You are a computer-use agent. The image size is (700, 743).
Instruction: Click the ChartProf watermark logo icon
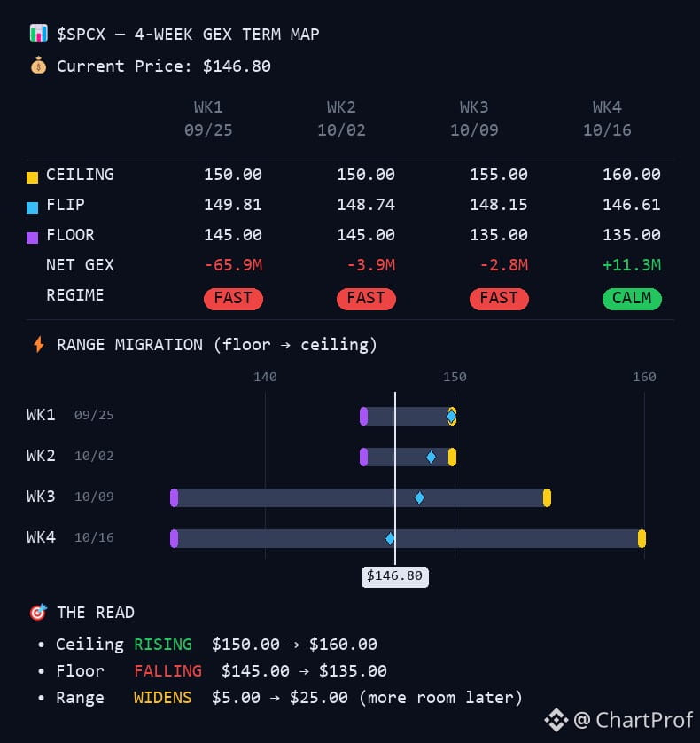556,720
